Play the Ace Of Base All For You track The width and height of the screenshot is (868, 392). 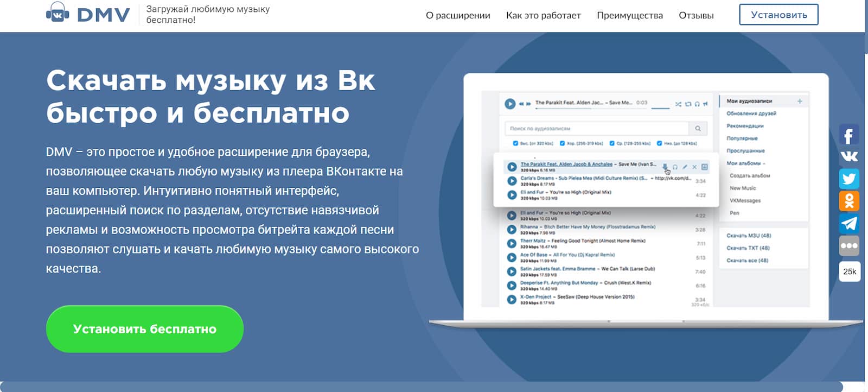point(512,257)
